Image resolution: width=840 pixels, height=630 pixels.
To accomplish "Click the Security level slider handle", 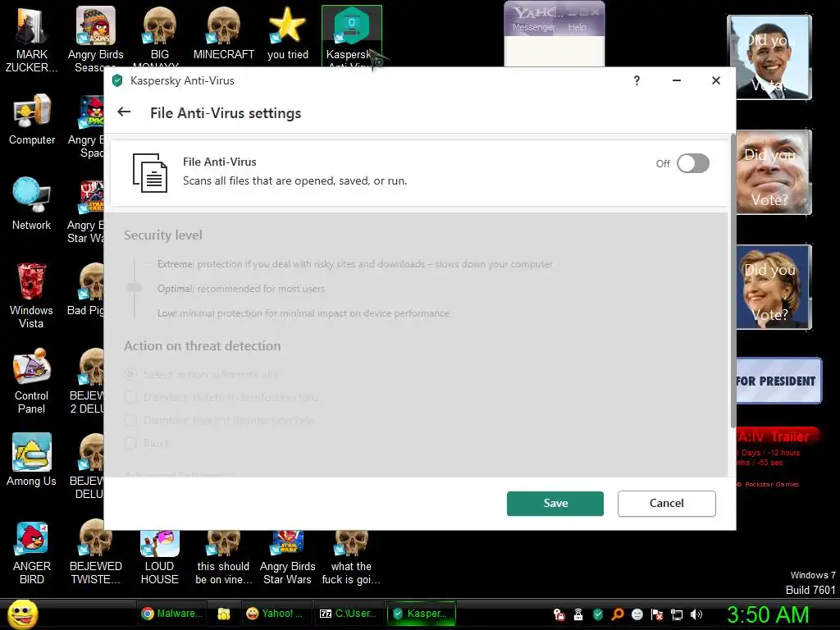I will pyautogui.click(x=135, y=288).
